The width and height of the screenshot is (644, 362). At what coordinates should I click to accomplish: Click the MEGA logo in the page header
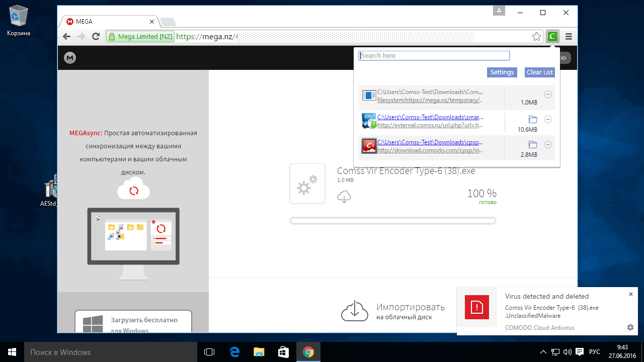70,58
